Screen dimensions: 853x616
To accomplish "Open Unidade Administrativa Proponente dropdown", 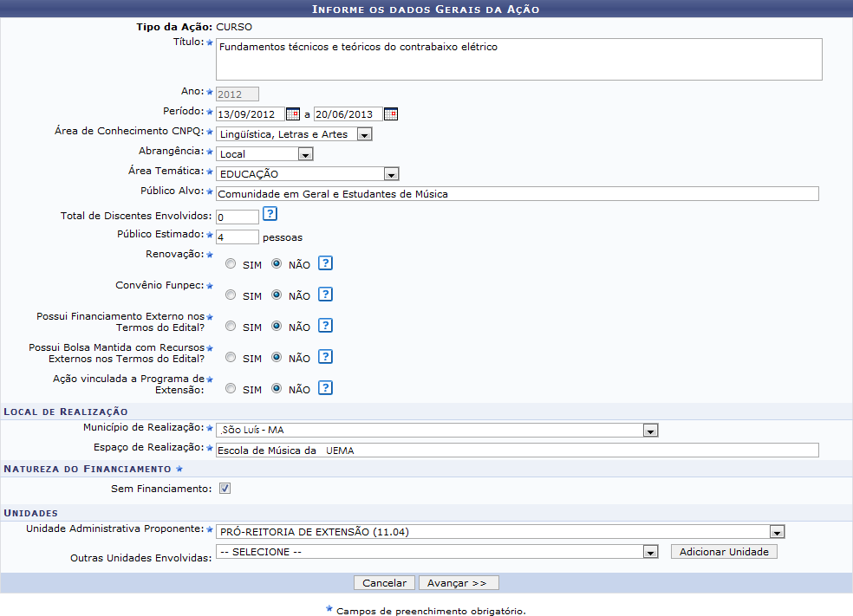I will (777, 532).
